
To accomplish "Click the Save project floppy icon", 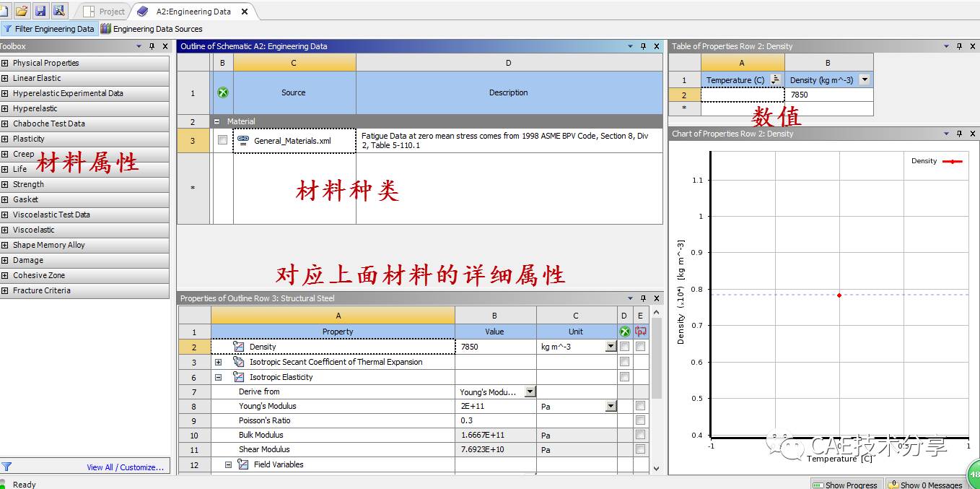I will coord(40,11).
